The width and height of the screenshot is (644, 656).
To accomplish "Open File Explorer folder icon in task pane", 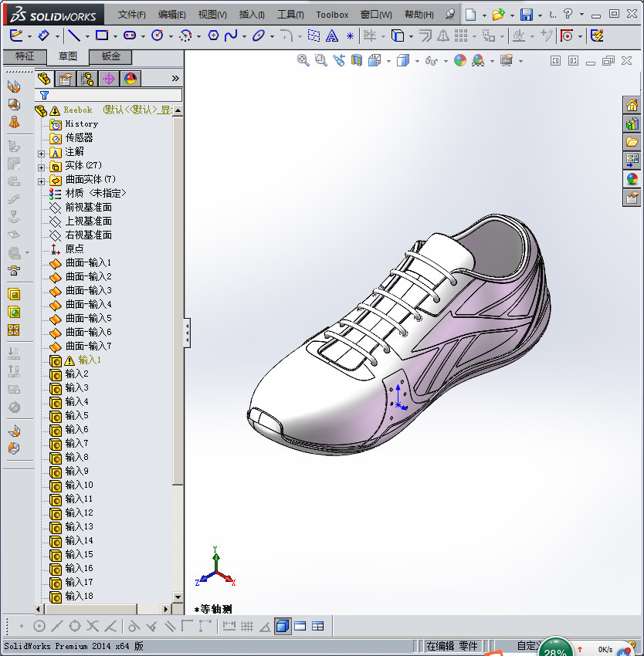I will coord(632,142).
